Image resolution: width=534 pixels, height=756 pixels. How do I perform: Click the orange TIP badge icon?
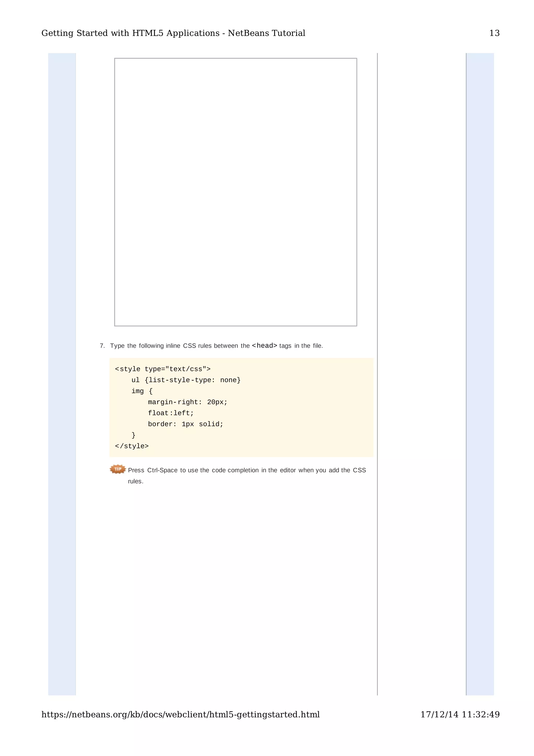(x=117, y=469)
